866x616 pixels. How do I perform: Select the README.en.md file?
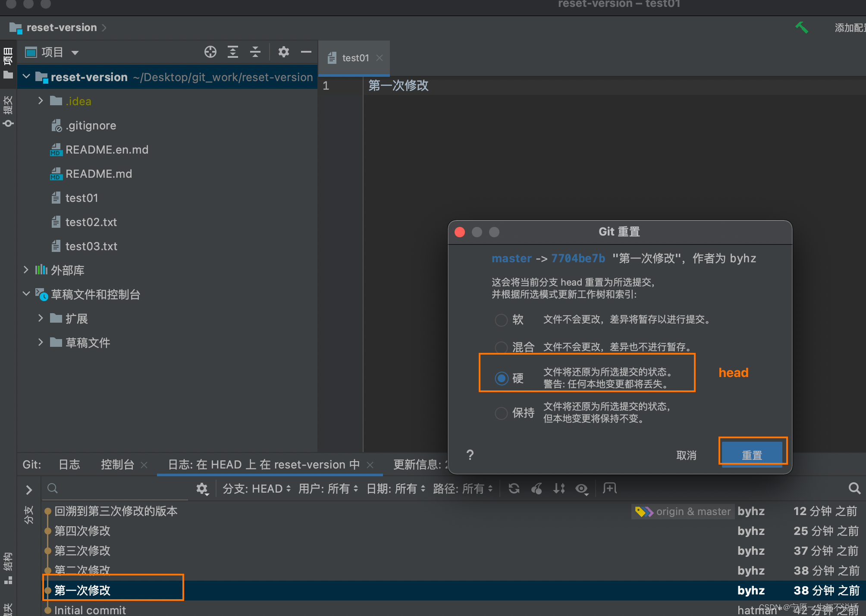click(107, 150)
